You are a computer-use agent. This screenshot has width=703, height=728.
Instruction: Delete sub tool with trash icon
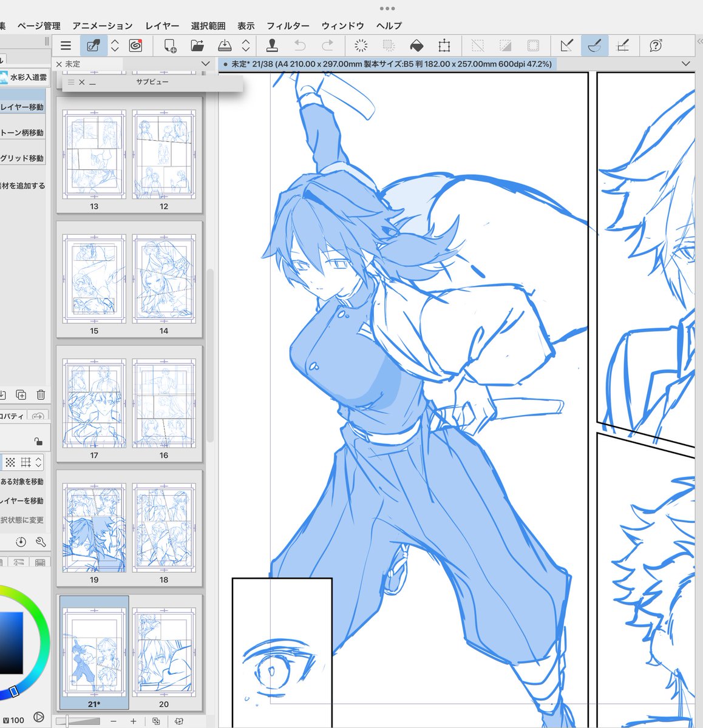pyautogui.click(x=41, y=395)
